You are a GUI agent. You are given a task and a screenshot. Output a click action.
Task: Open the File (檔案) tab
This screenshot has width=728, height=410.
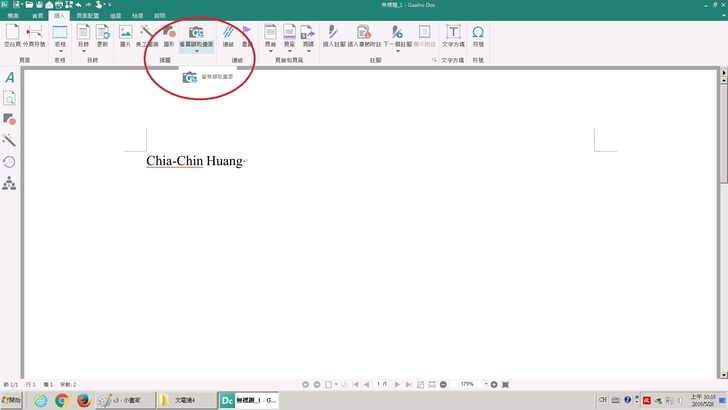click(x=13, y=16)
